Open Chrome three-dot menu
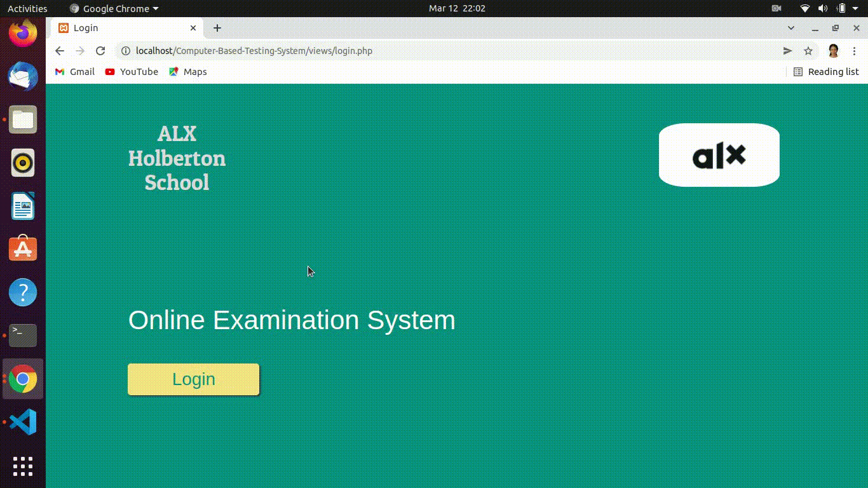Screen dimensions: 868x488 point(854,51)
